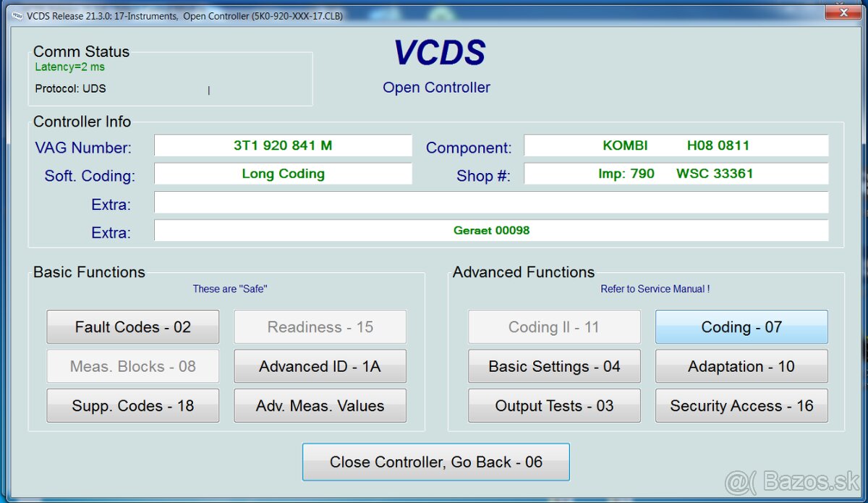This screenshot has width=868, height=503.
Task: Click the VAG Number field 3T1 920 841 M
Action: tap(283, 145)
